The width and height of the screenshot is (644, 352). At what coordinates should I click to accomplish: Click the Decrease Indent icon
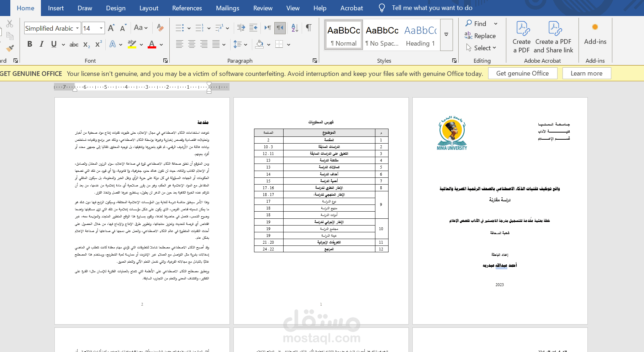point(241,28)
